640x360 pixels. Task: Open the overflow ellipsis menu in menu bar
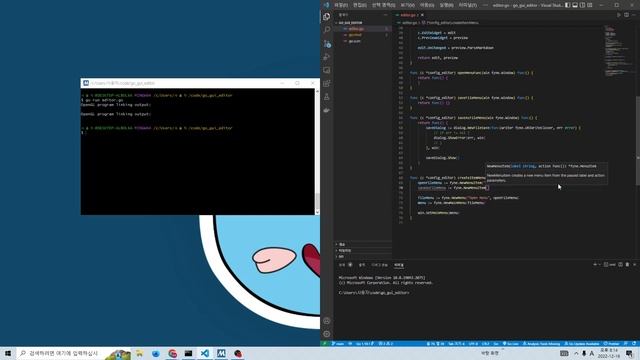485,5
